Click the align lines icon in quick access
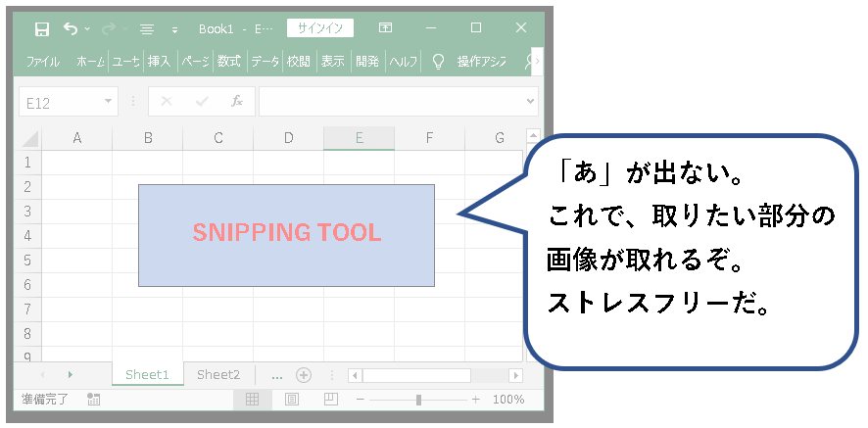868x428 pixels. pos(147,29)
